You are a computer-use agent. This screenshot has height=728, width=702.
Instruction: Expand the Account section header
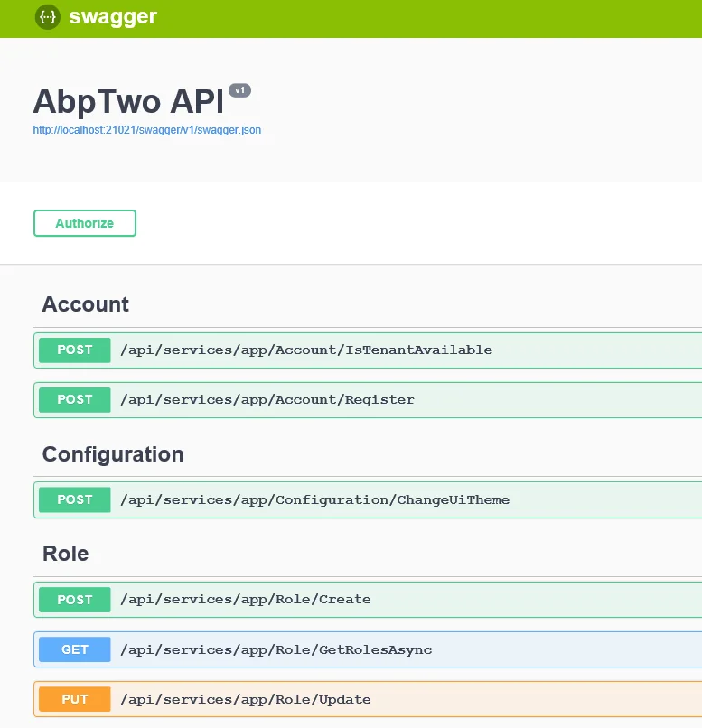click(x=85, y=304)
